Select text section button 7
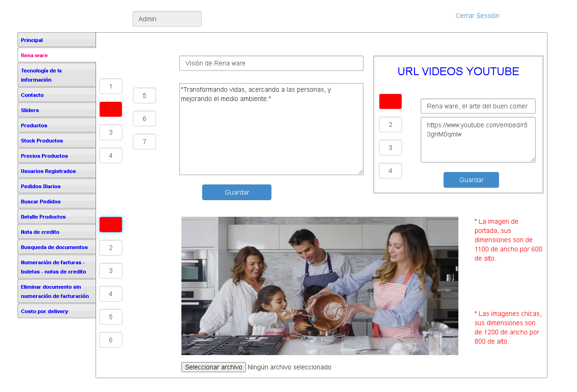 click(144, 142)
